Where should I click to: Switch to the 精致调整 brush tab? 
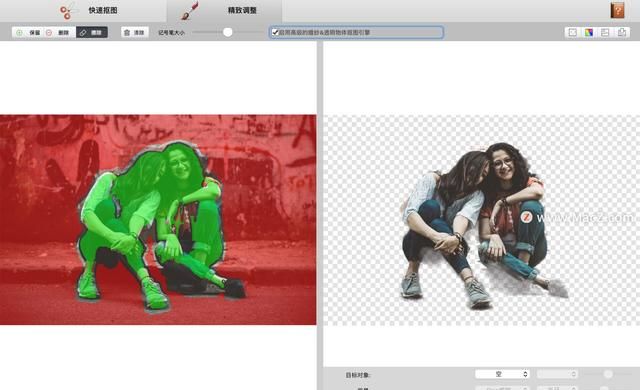(x=224, y=11)
